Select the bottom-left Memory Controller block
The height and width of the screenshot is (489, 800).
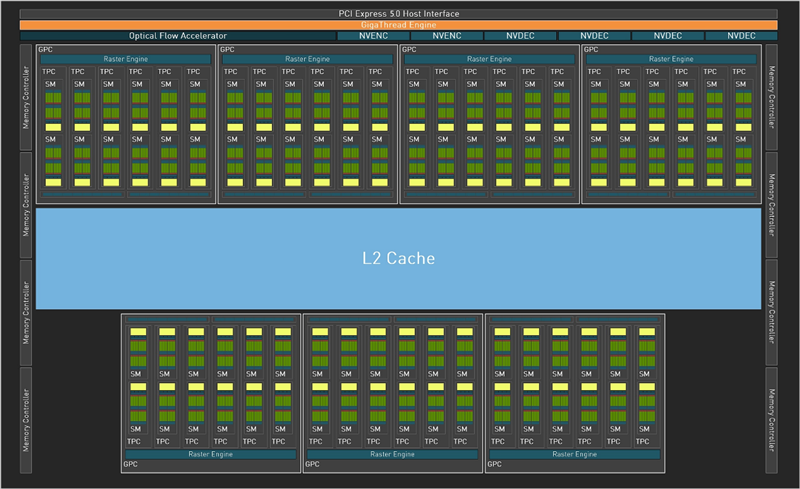pos(26,419)
